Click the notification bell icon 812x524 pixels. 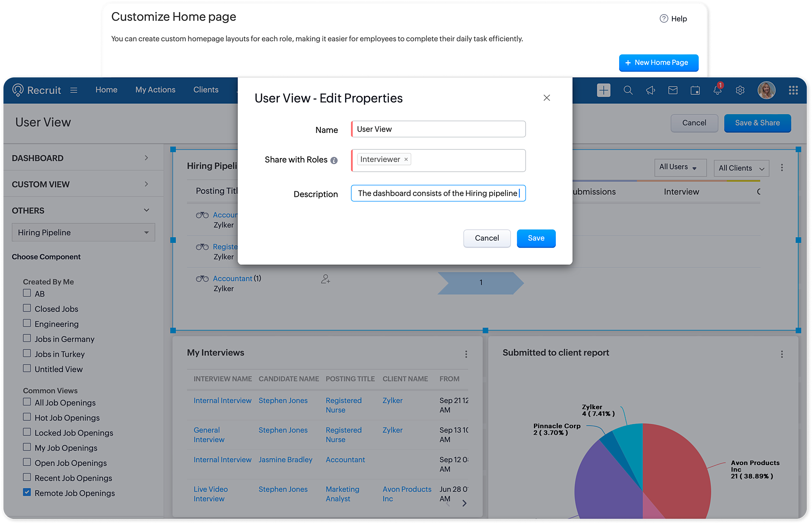717,90
